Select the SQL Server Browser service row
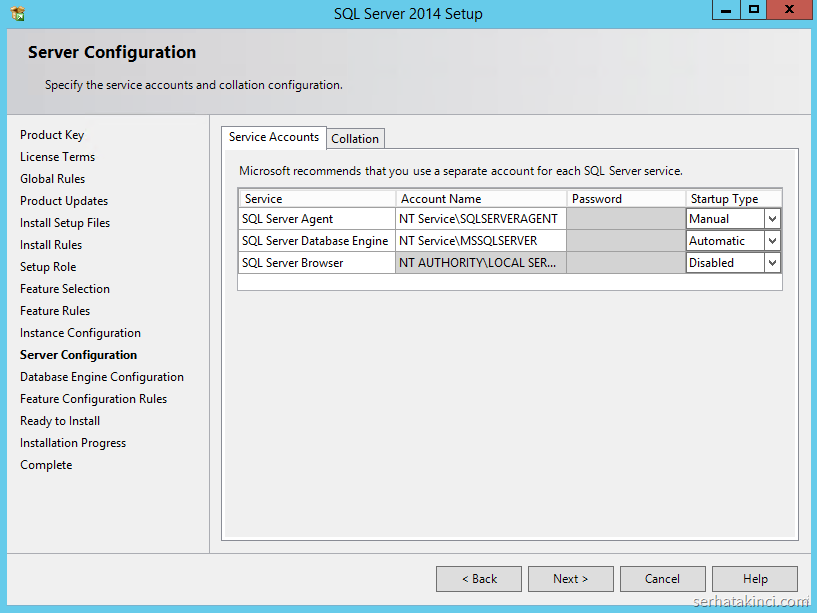 click(316, 263)
